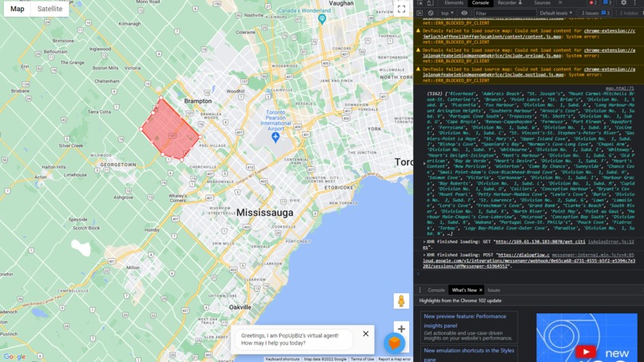Open DevTools settings gear
This screenshot has width=644, height=362.
pos(623,3)
